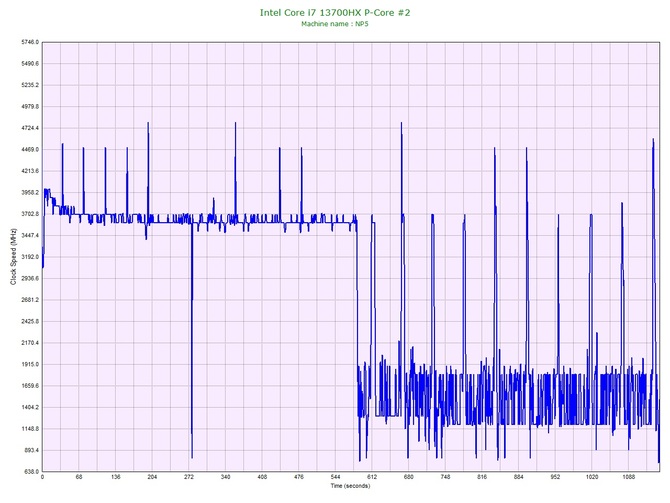
Task: Click the 638.0 y-axis value
Action: coord(31,472)
